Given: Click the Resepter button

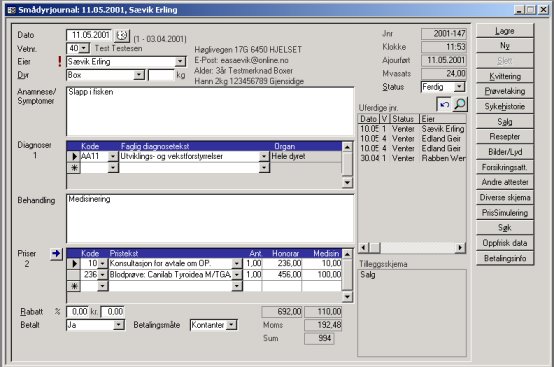Looking at the screenshot, I should tap(505, 137).
